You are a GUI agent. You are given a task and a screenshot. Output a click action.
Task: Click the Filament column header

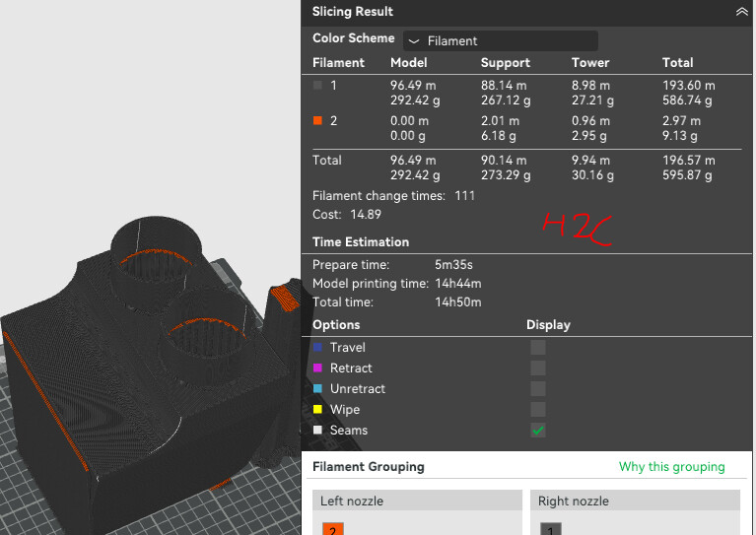[x=338, y=63]
